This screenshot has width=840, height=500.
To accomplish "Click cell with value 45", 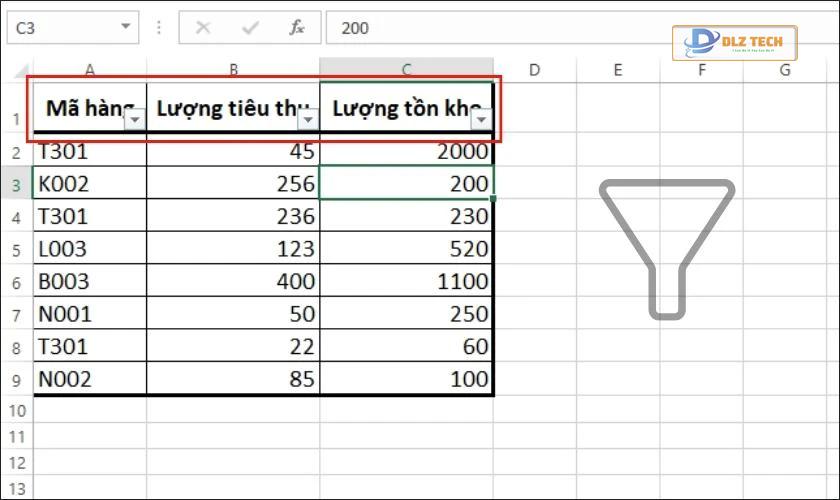I will (x=233, y=152).
